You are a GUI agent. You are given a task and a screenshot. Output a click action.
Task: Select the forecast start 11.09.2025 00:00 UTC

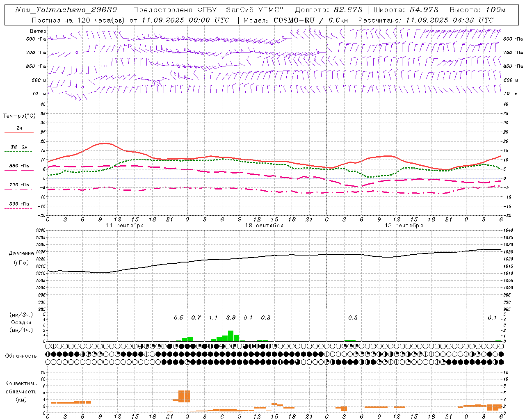[x=185, y=20]
